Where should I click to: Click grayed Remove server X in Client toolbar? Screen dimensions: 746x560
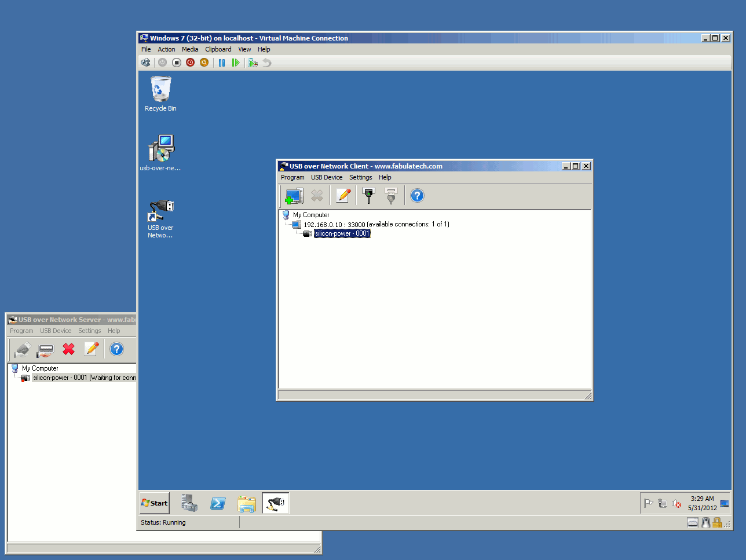[x=317, y=196]
